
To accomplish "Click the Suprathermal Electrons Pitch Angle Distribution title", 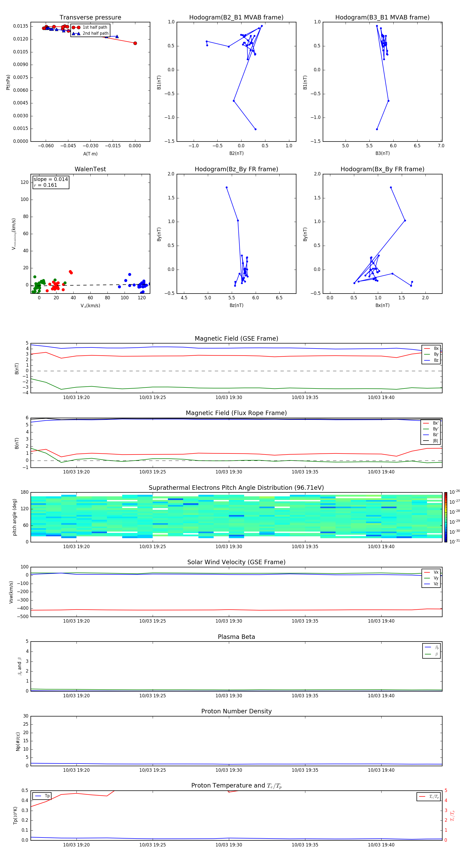I will (x=236, y=488).
